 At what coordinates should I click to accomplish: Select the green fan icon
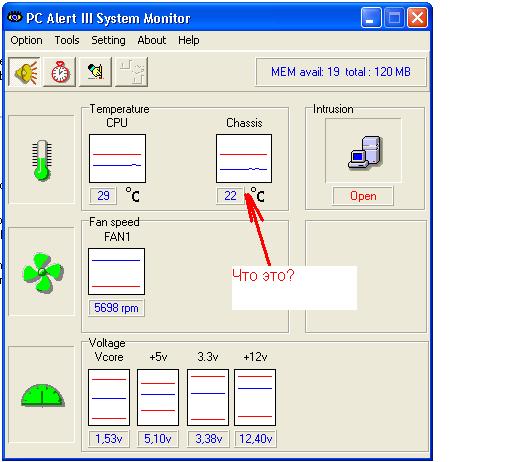pos(43,272)
